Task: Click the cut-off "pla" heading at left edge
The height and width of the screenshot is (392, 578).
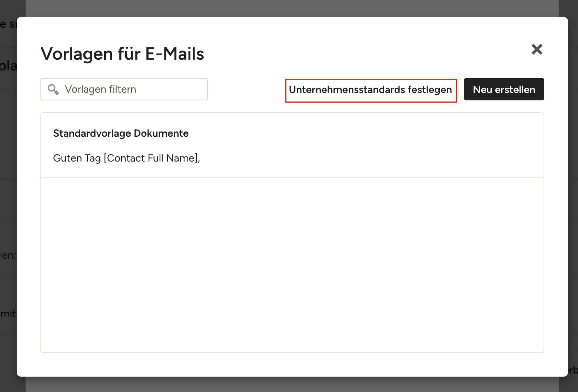Action: 8,66
